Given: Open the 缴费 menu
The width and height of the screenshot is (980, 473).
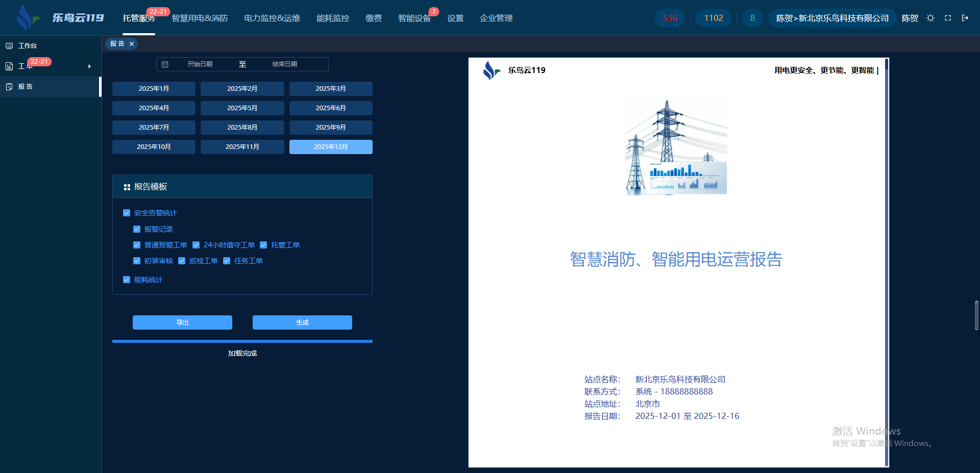Looking at the screenshot, I should click(374, 18).
